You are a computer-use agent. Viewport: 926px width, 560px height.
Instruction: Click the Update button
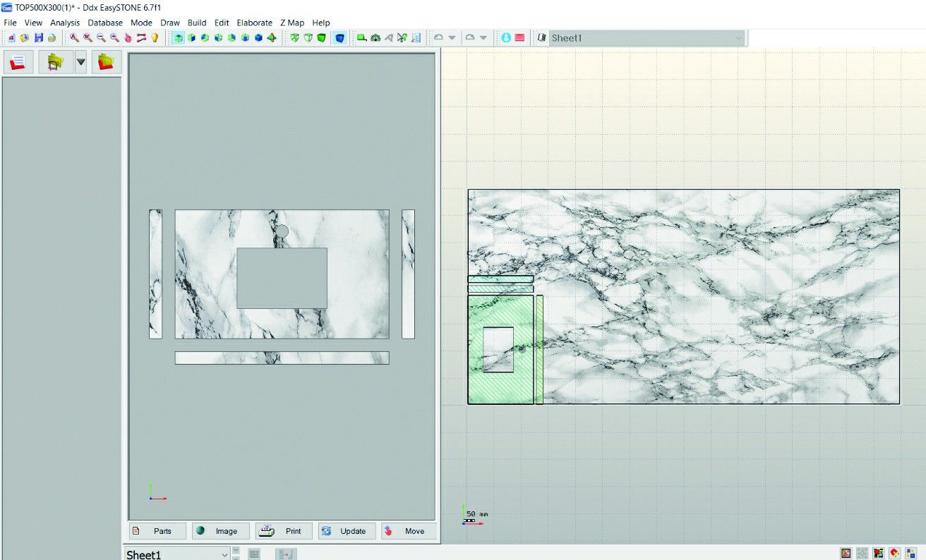[x=346, y=531]
